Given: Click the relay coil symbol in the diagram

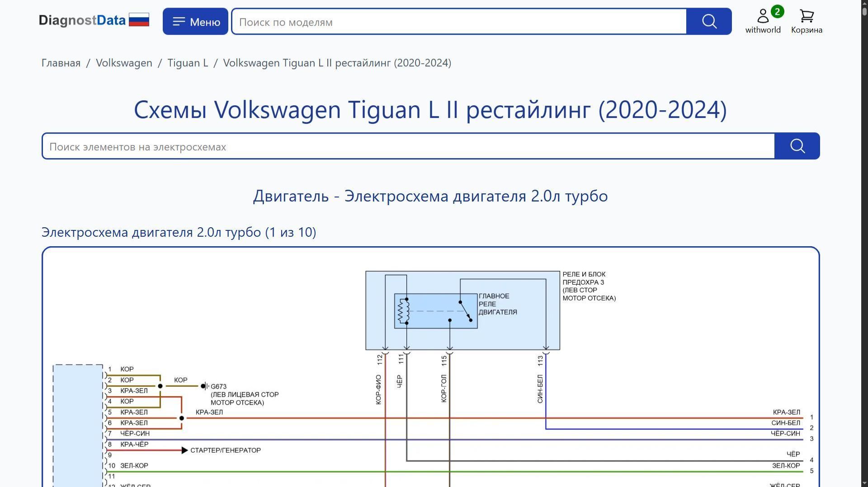Looking at the screenshot, I should (403, 311).
